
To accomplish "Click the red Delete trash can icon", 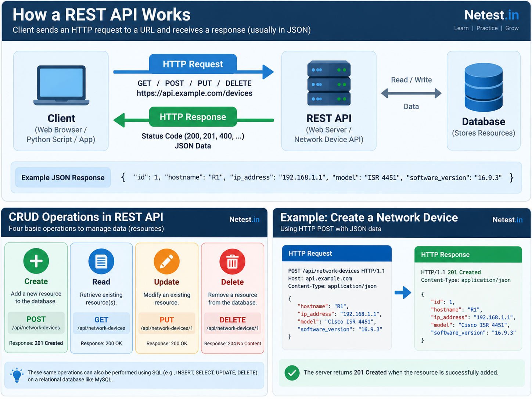I will tap(232, 262).
